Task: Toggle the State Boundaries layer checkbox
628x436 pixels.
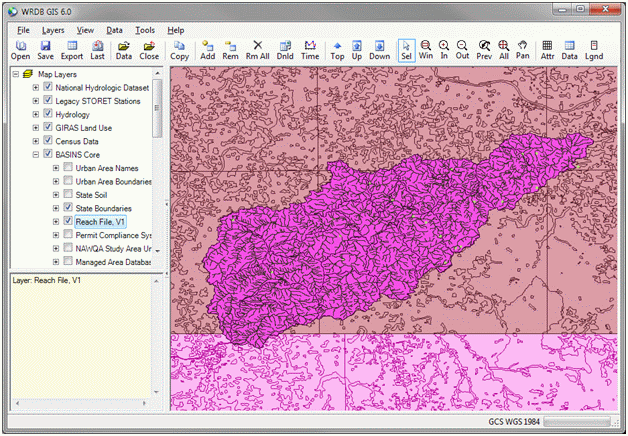Action: 68,208
